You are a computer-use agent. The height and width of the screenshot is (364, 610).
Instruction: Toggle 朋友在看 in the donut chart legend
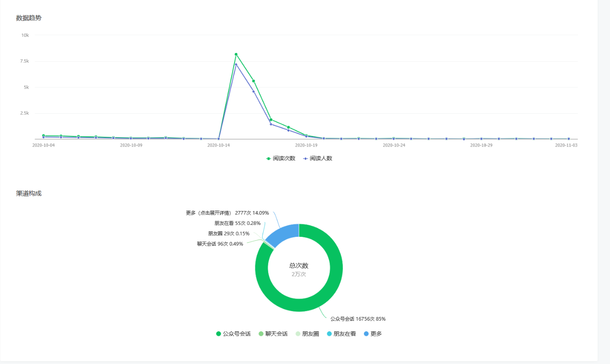click(341, 334)
